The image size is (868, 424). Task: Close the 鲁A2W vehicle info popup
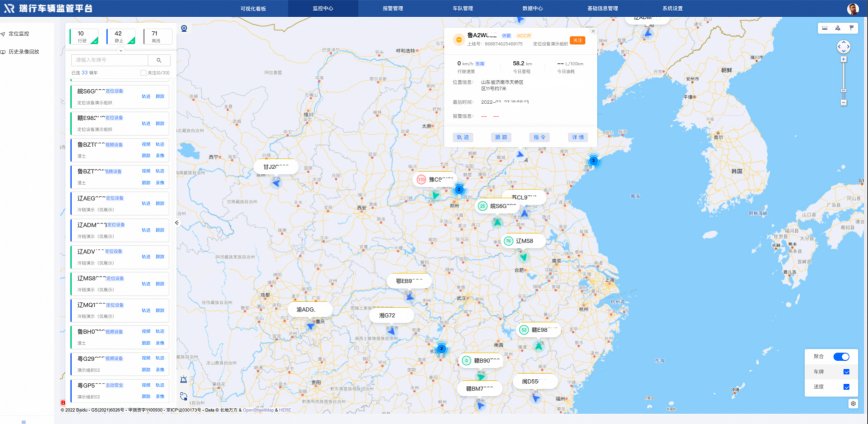pyautogui.click(x=593, y=32)
